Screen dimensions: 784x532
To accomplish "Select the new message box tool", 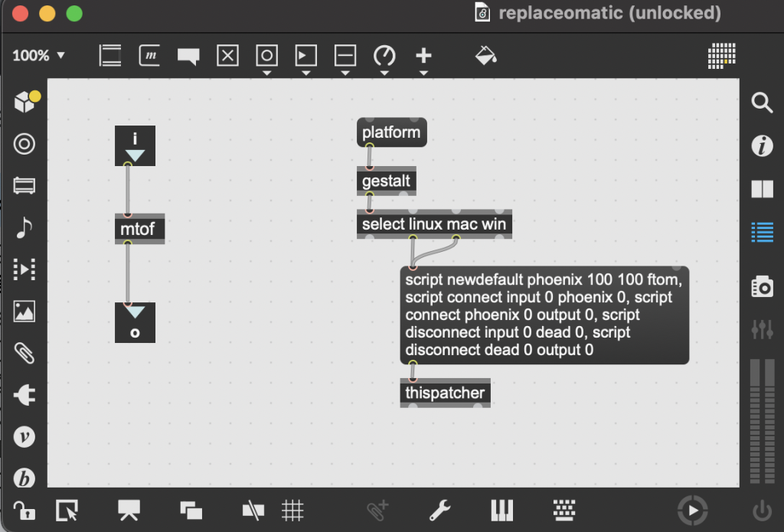I will (149, 55).
